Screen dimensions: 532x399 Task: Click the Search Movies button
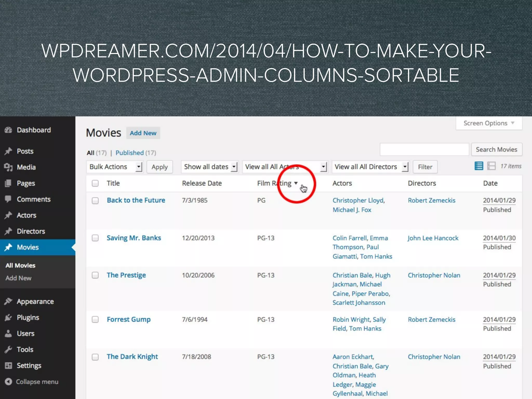tap(497, 149)
